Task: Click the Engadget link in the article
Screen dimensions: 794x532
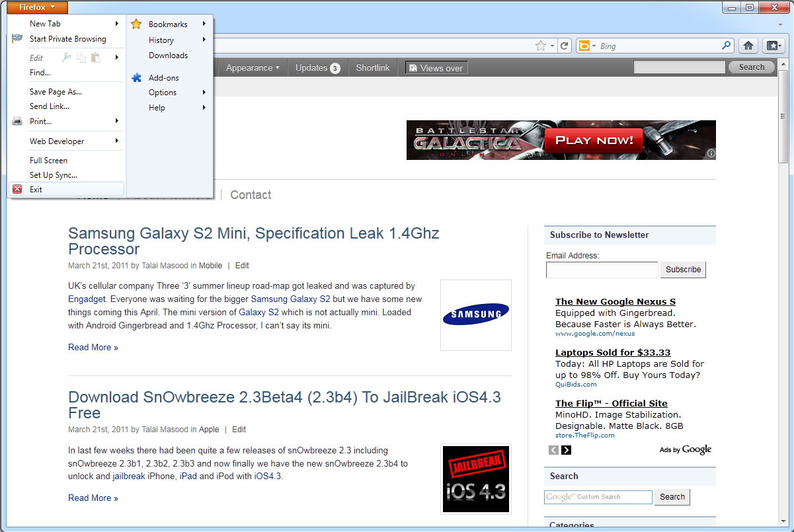Action: point(87,299)
